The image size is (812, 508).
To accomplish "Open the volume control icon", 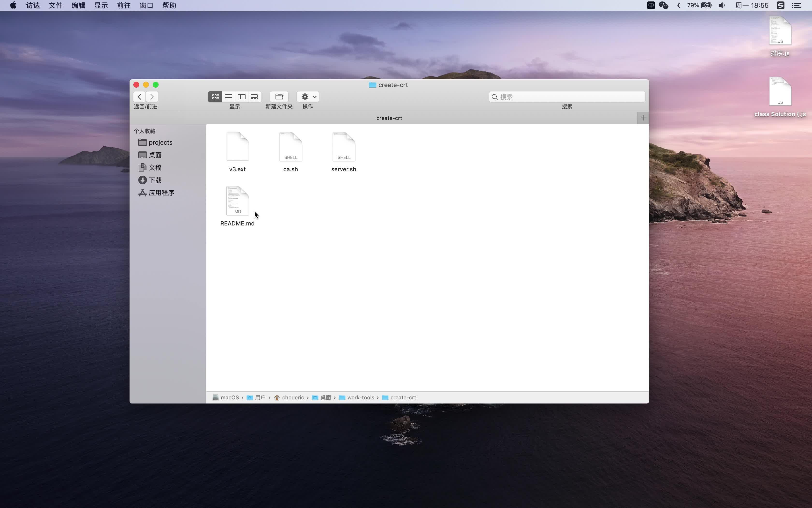I will pos(722,5).
